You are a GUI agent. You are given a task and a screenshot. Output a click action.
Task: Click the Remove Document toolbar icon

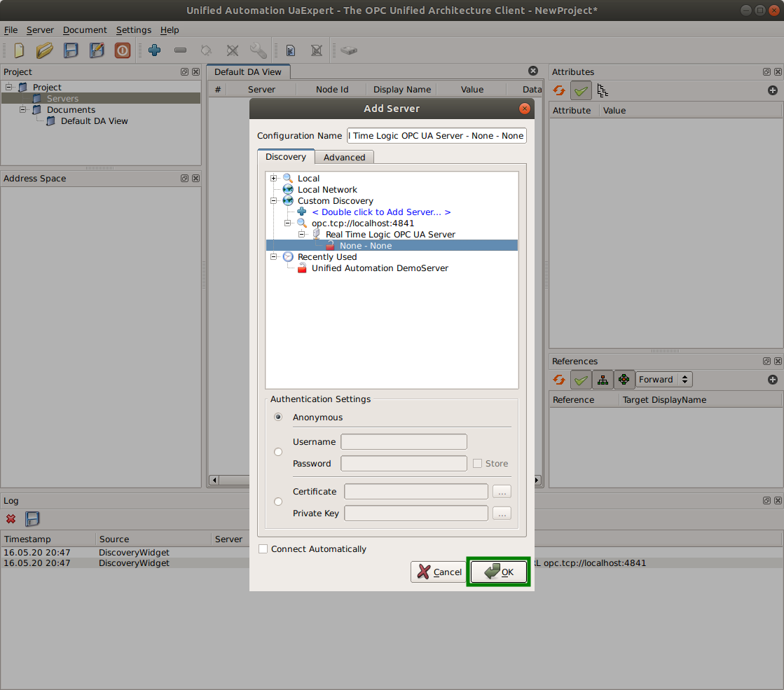tap(317, 50)
